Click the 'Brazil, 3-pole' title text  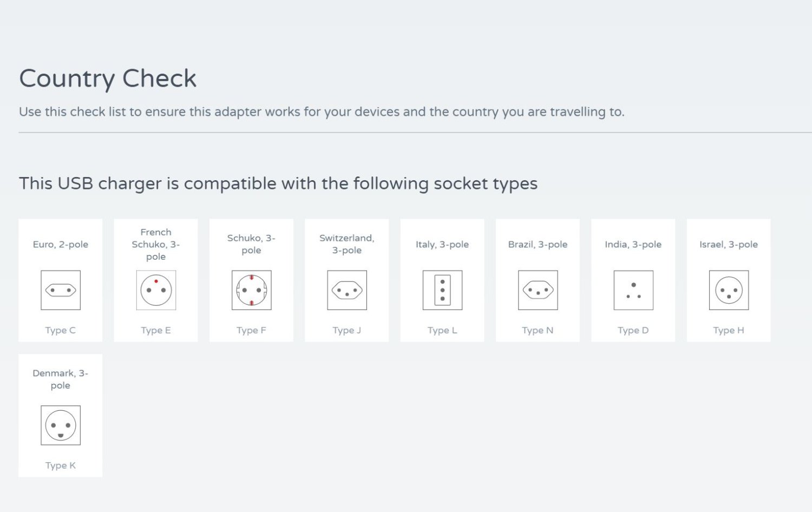538,244
